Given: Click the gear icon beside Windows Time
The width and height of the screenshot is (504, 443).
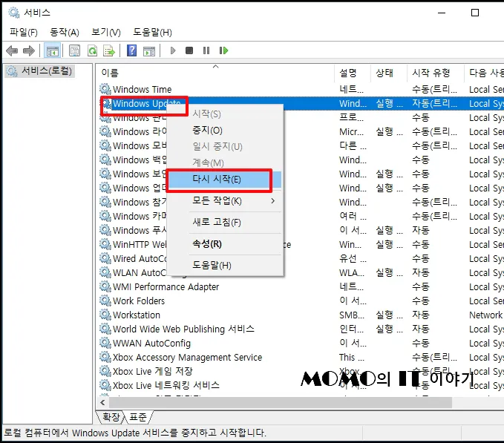Looking at the screenshot, I should click(x=105, y=89).
